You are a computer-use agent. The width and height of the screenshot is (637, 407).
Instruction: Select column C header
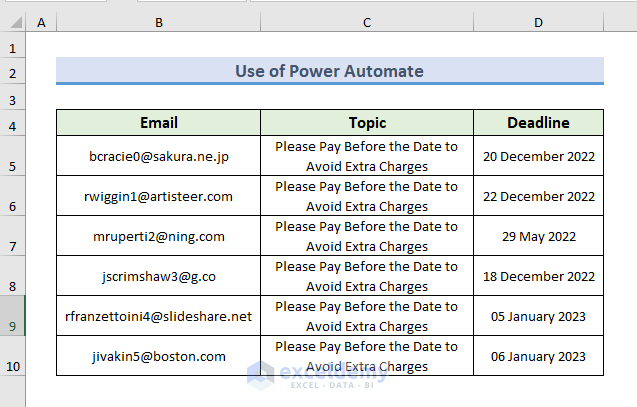coord(367,22)
